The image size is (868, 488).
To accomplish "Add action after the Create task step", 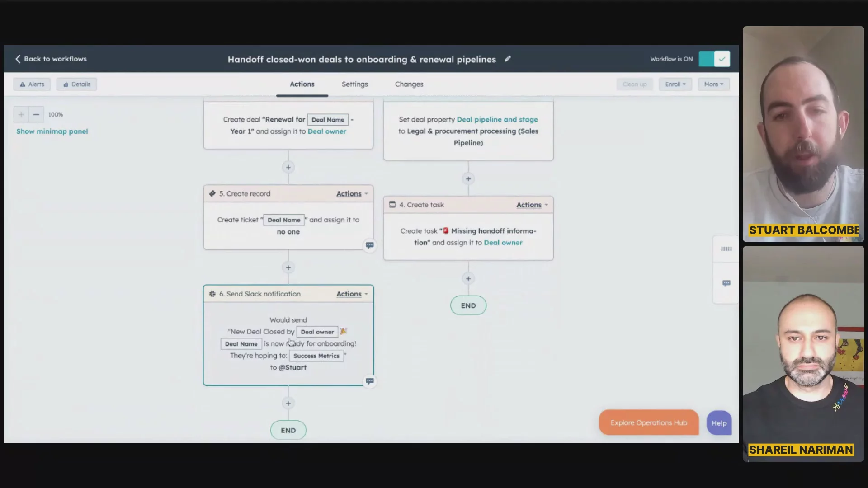I will [x=468, y=279].
